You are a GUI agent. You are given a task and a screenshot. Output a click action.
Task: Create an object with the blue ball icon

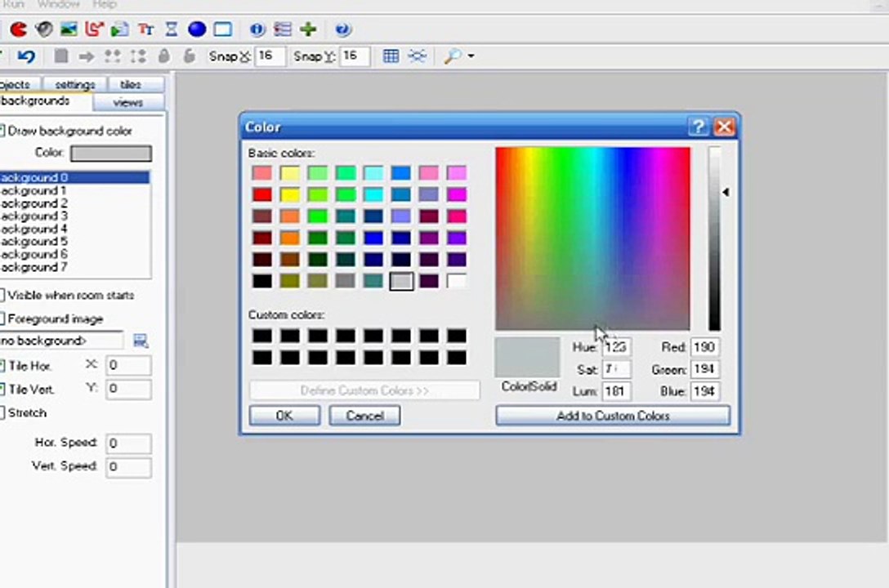(197, 29)
